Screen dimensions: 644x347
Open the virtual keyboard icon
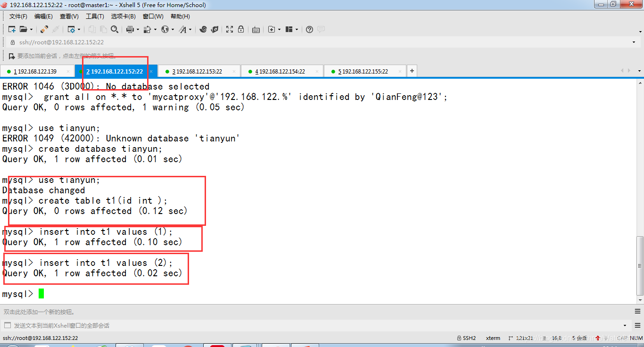[256, 29]
